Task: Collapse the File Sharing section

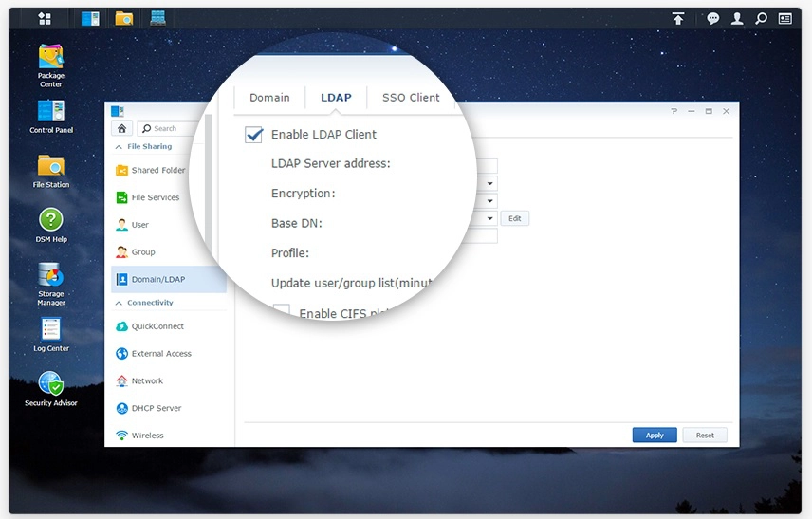Action: pyautogui.click(x=119, y=147)
